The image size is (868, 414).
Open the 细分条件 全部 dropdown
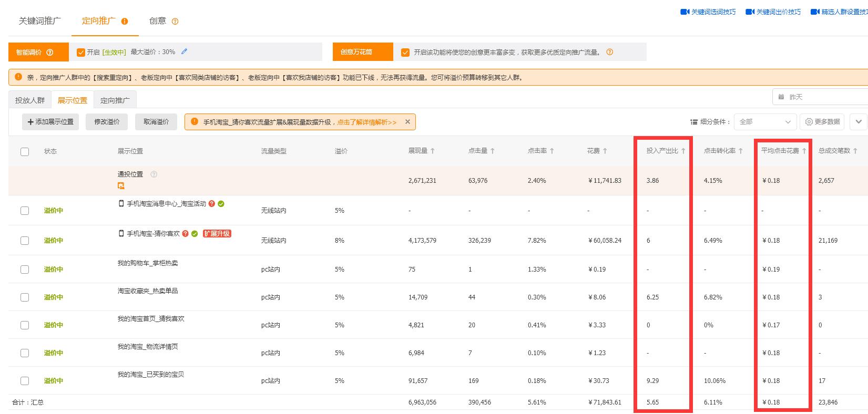tap(765, 122)
